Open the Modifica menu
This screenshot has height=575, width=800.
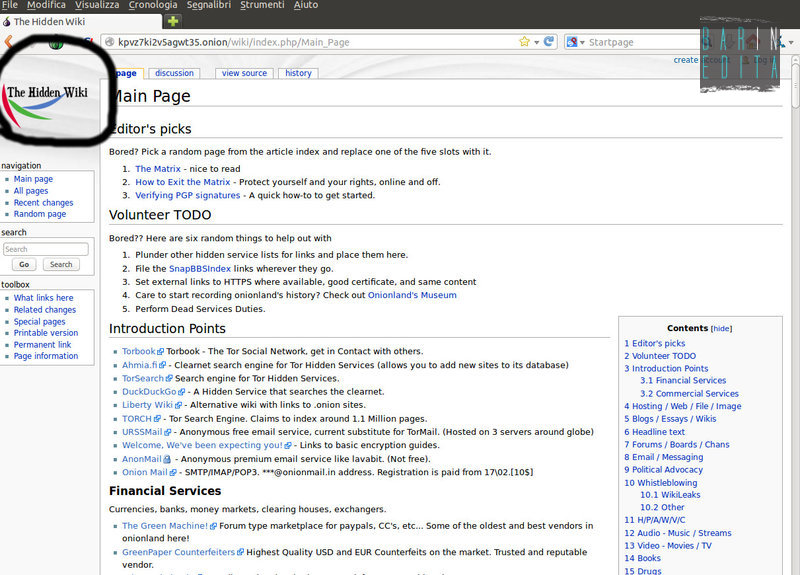point(46,5)
